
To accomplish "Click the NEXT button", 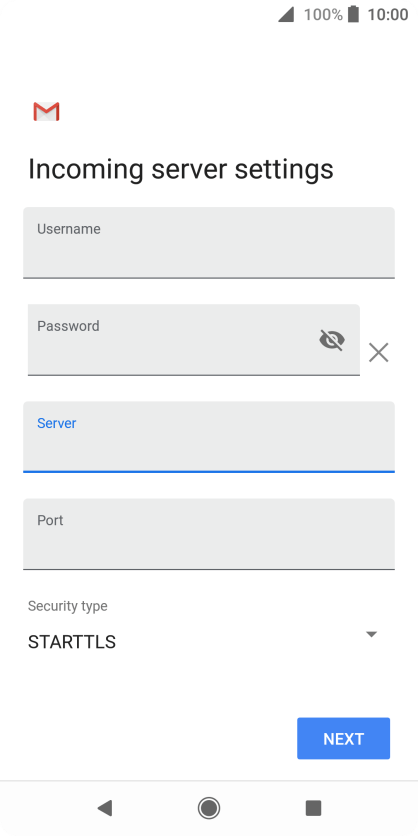I will [x=343, y=738].
